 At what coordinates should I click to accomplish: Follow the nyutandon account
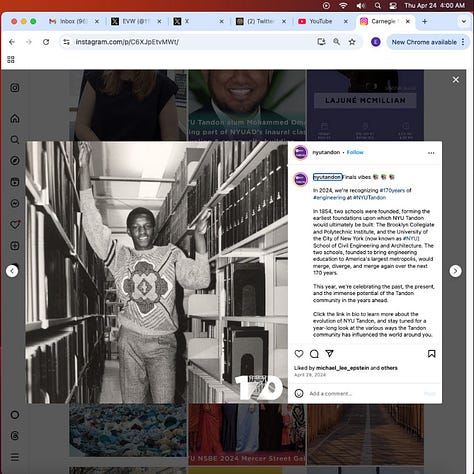tap(355, 152)
